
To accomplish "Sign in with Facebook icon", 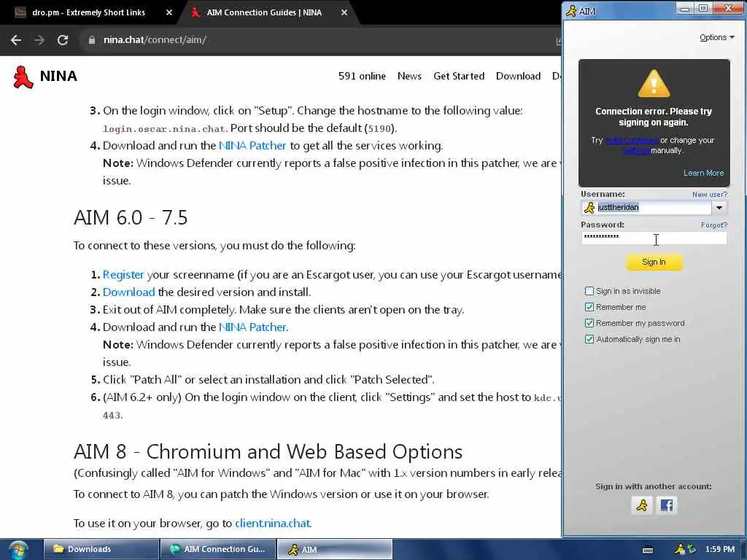I will 667,505.
